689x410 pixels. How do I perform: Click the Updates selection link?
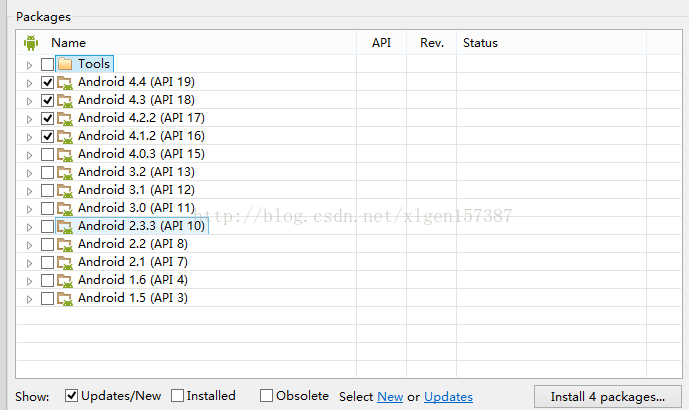tap(448, 397)
